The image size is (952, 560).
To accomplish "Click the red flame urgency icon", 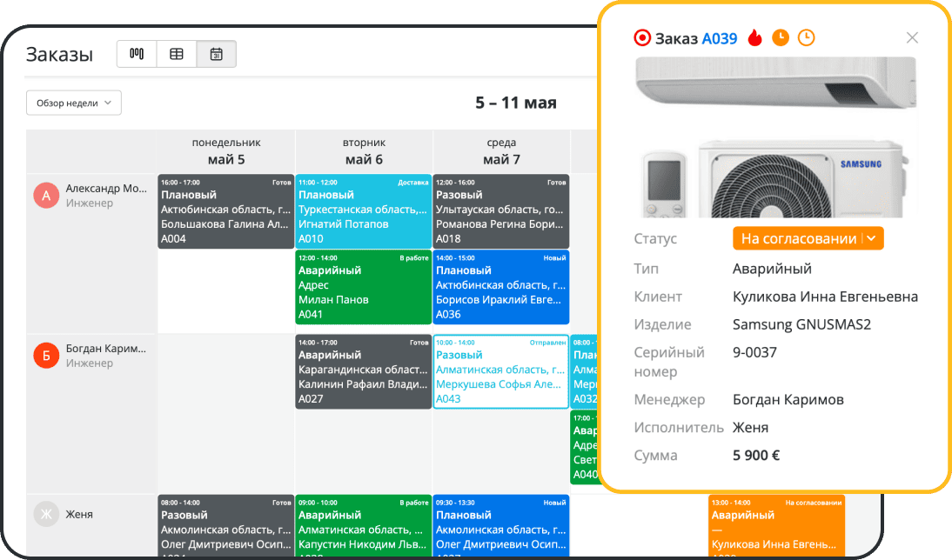I will [x=754, y=37].
